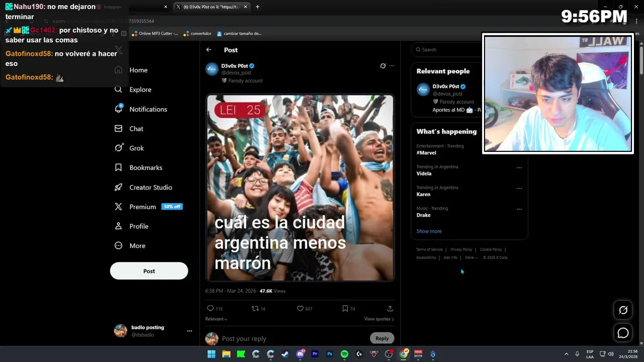Open Grok in X sidebar

click(130, 148)
